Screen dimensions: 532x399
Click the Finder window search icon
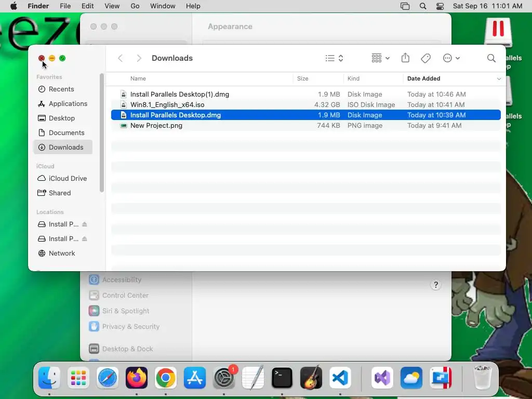[x=491, y=58]
